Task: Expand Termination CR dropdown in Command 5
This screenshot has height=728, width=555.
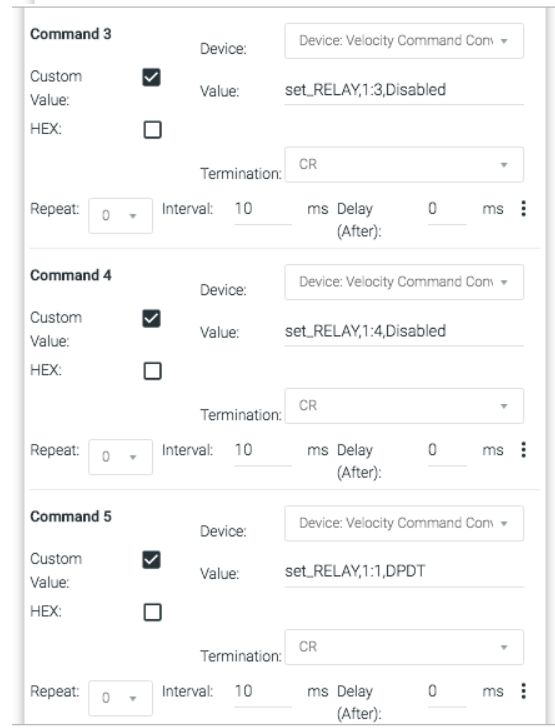Action: pos(404,647)
